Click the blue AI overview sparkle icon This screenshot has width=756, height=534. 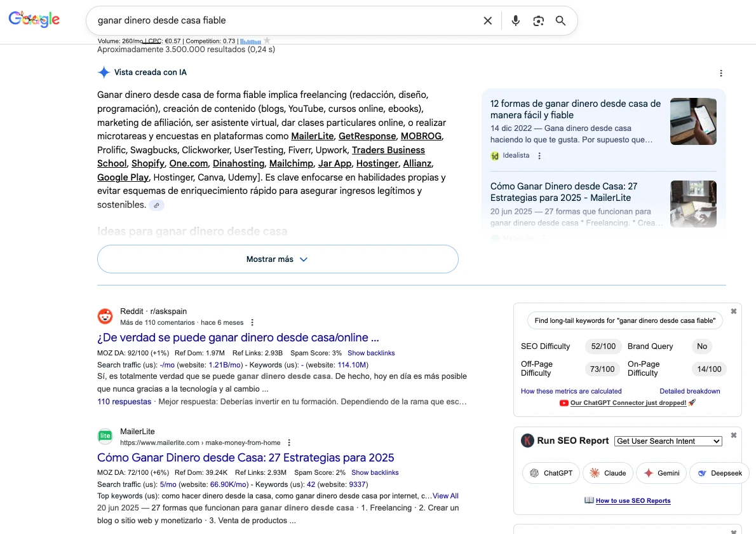[x=104, y=72]
